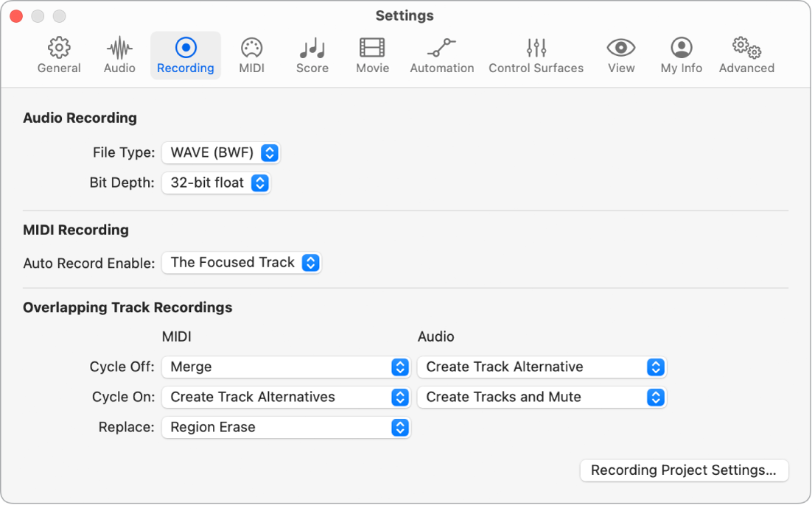Click the Recording Project Settings button
The image size is (812, 505).
click(684, 471)
